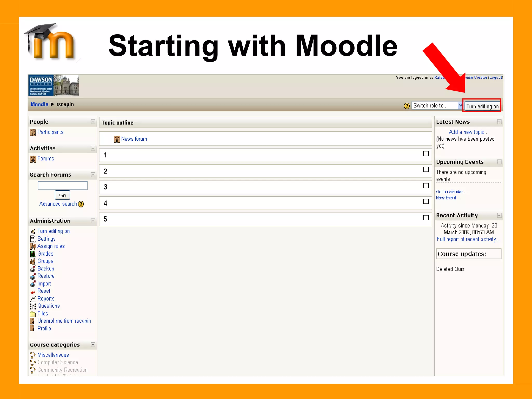532x399 pixels.
Task: Click the Participants link
Action: click(50, 132)
